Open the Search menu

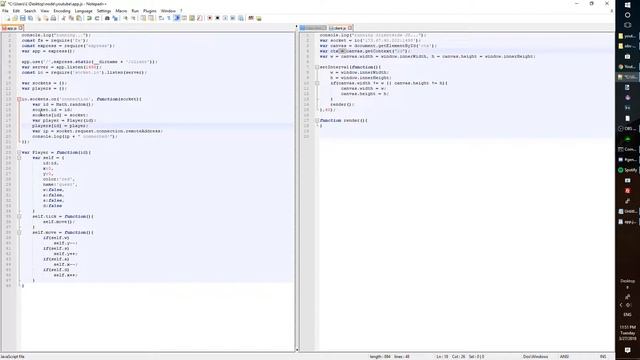(x=30, y=11)
